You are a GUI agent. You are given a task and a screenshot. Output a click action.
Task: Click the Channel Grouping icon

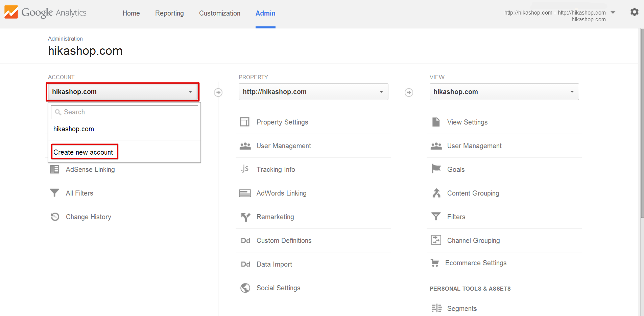[436, 240]
